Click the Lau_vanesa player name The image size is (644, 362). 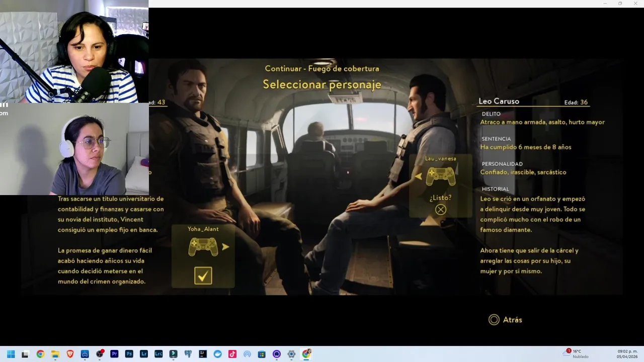click(x=440, y=158)
